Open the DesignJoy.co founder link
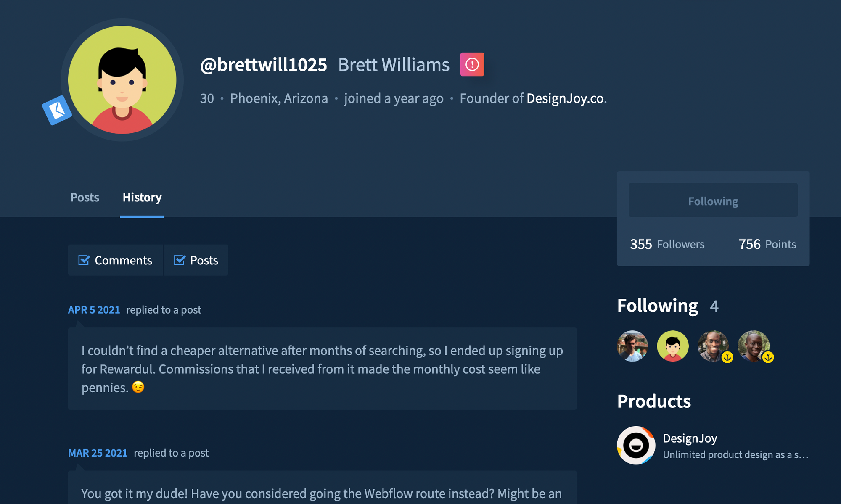 pyautogui.click(x=565, y=98)
